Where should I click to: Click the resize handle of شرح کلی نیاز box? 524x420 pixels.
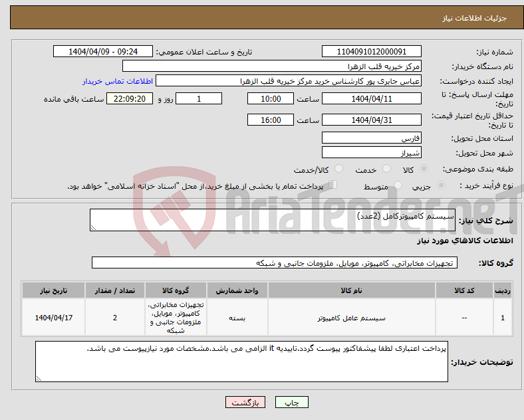click(x=93, y=228)
